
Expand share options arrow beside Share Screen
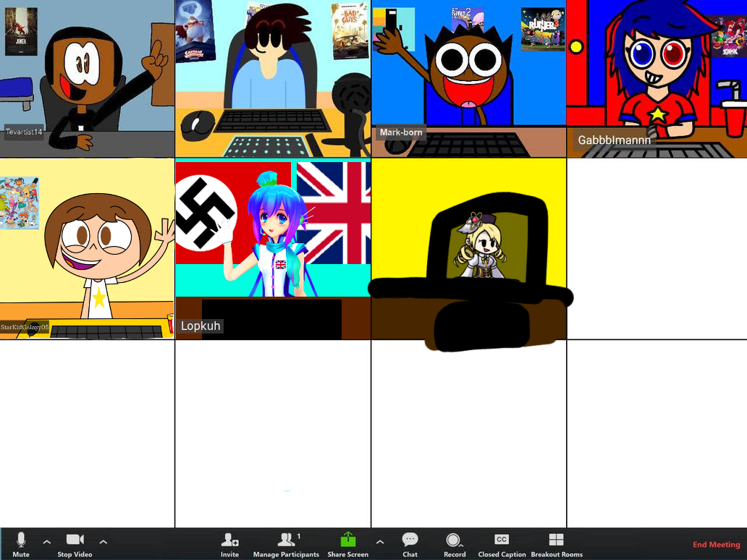pos(380,542)
